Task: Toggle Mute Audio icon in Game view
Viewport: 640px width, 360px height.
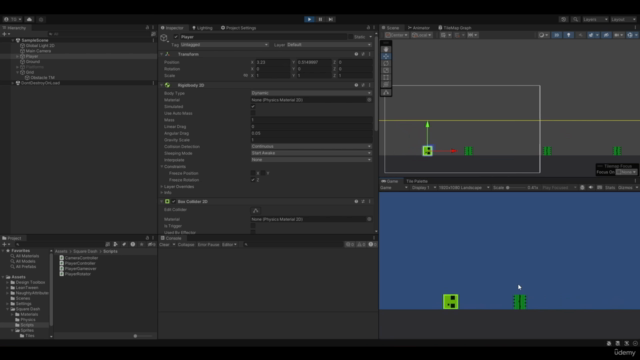Action: pos(591,188)
